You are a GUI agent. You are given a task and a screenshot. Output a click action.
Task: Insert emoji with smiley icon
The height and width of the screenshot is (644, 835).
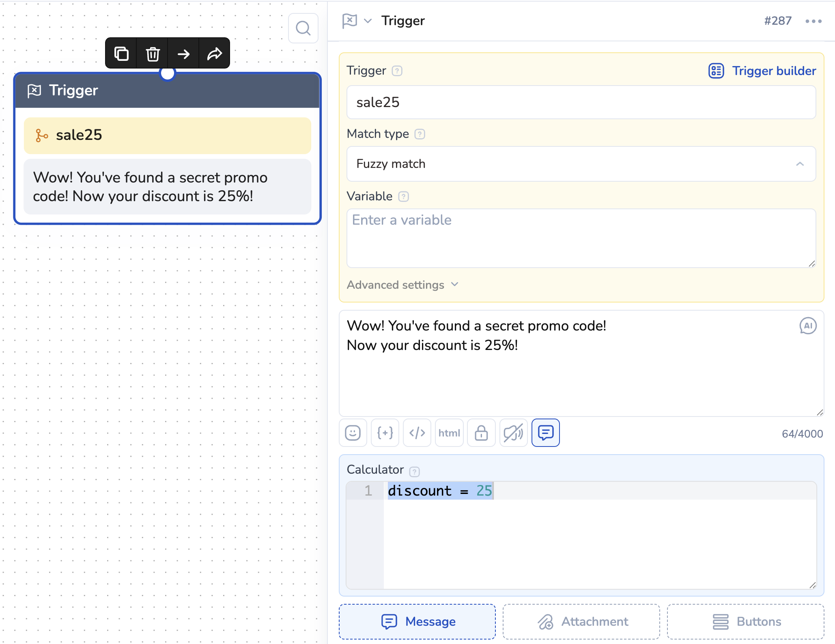point(353,433)
